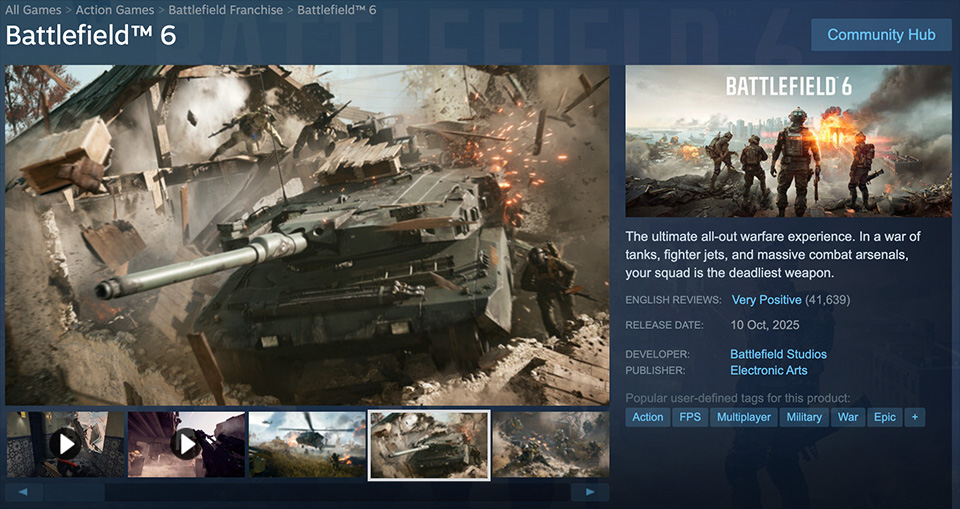The image size is (960, 509).
Task: Click the release date 10 Oct, 2025
Action: (765, 325)
